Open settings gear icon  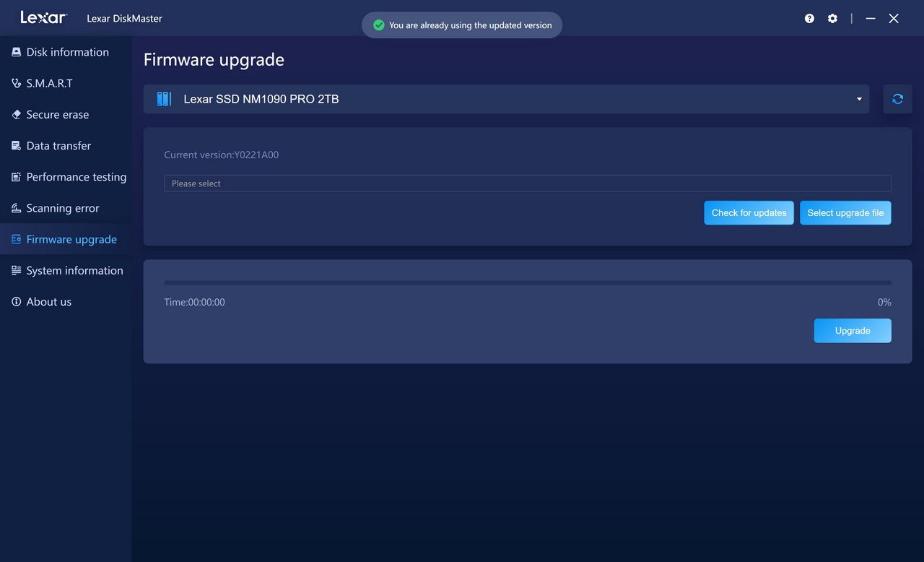(x=832, y=19)
